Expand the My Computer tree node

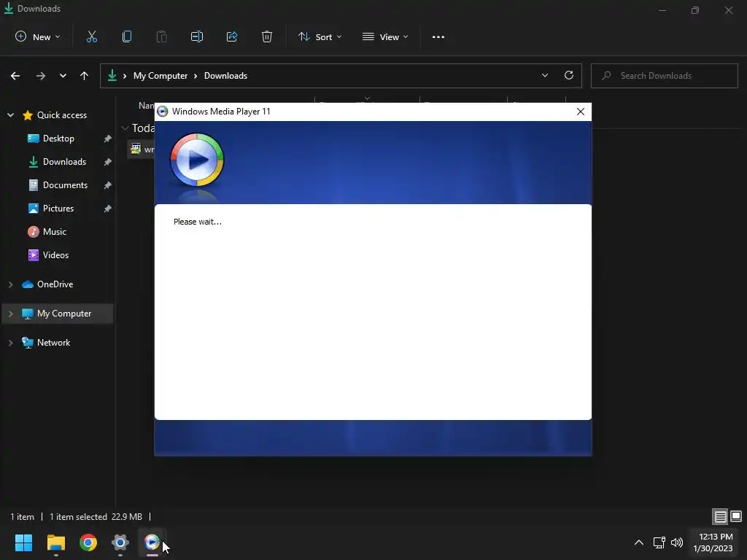click(10, 314)
